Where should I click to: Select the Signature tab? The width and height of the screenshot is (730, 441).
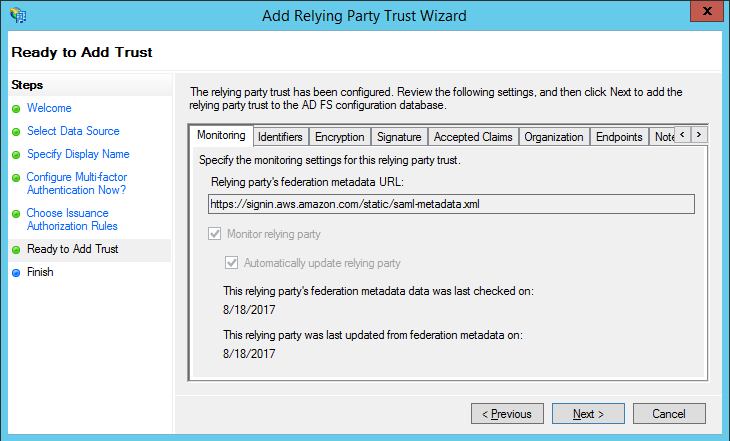(399, 137)
